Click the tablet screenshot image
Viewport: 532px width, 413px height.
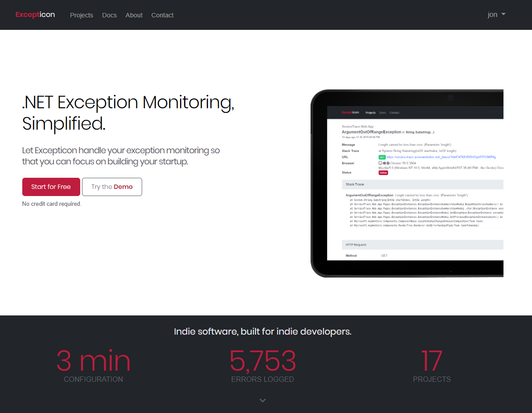(407, 183)
